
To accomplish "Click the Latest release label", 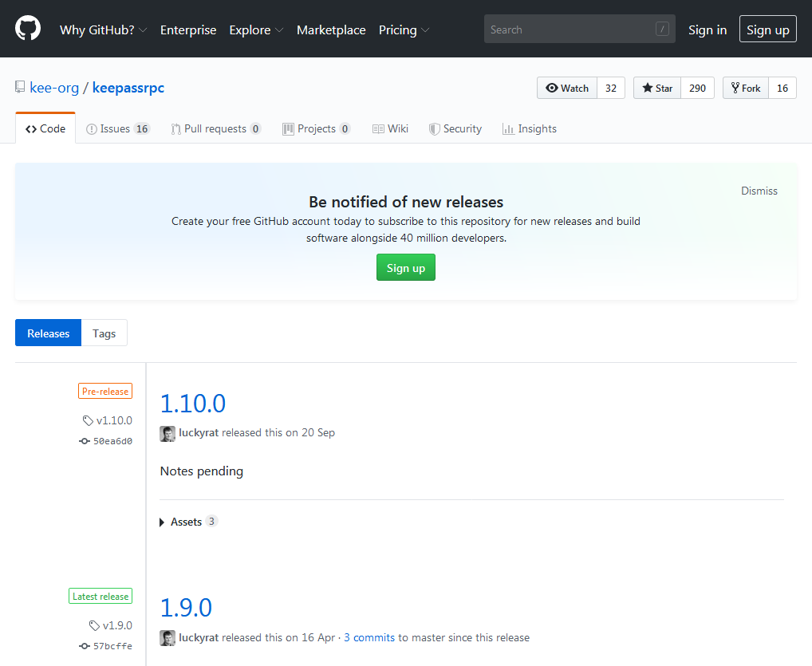I will click(x=101, y=596).
